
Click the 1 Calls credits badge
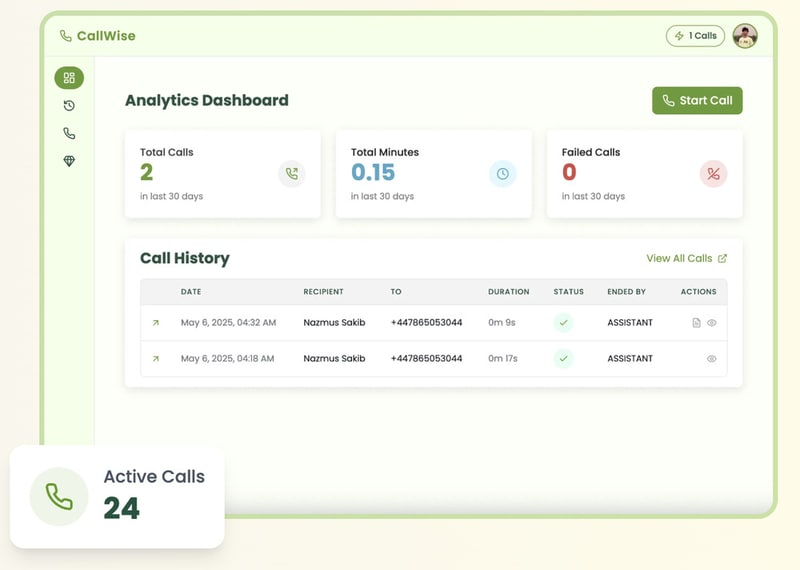point(695,36)
